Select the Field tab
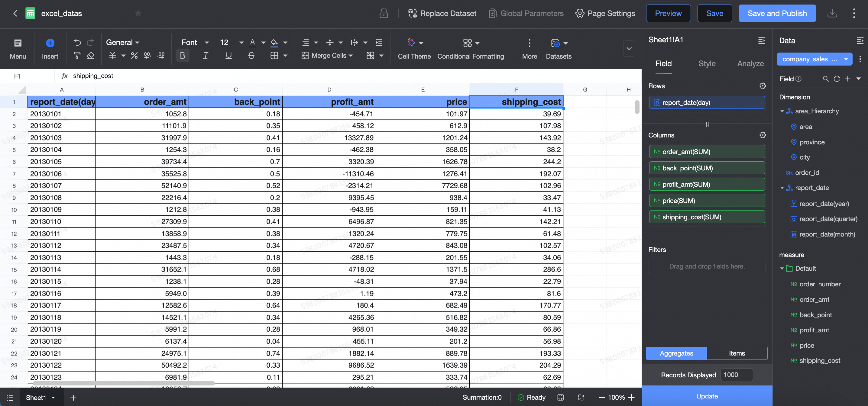The height and width of the screenshot is (406, 868). click(663, 63)
